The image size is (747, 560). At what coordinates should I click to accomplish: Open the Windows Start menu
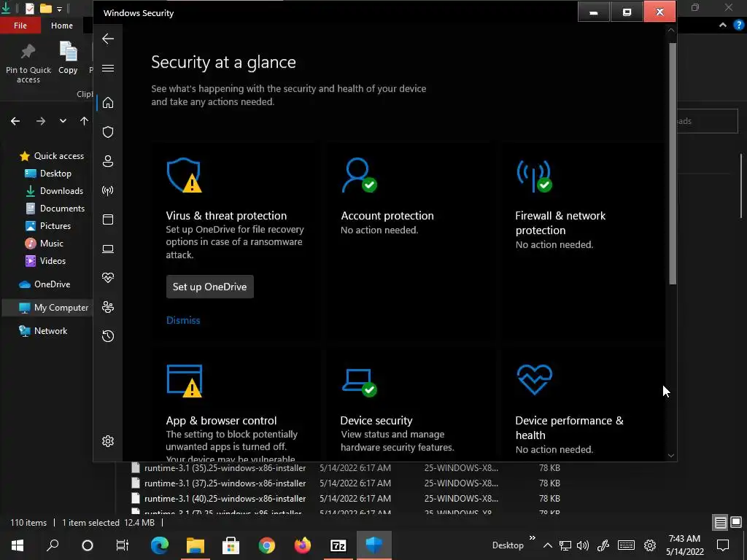(18, 545)
